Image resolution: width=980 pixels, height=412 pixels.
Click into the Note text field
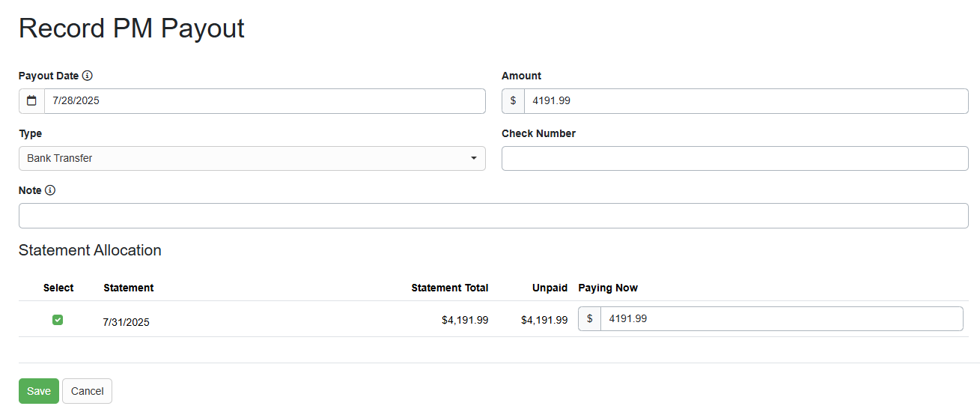click(493, 216)
